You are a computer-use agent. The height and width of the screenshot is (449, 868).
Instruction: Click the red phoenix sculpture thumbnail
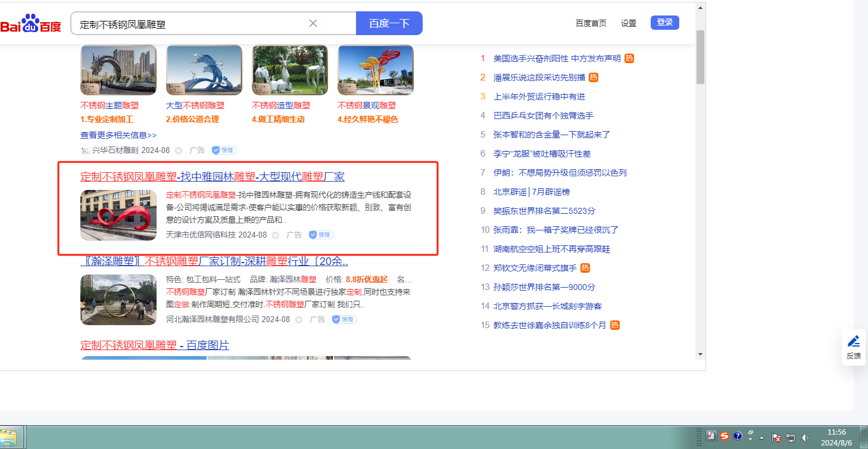tap(118, 215)
